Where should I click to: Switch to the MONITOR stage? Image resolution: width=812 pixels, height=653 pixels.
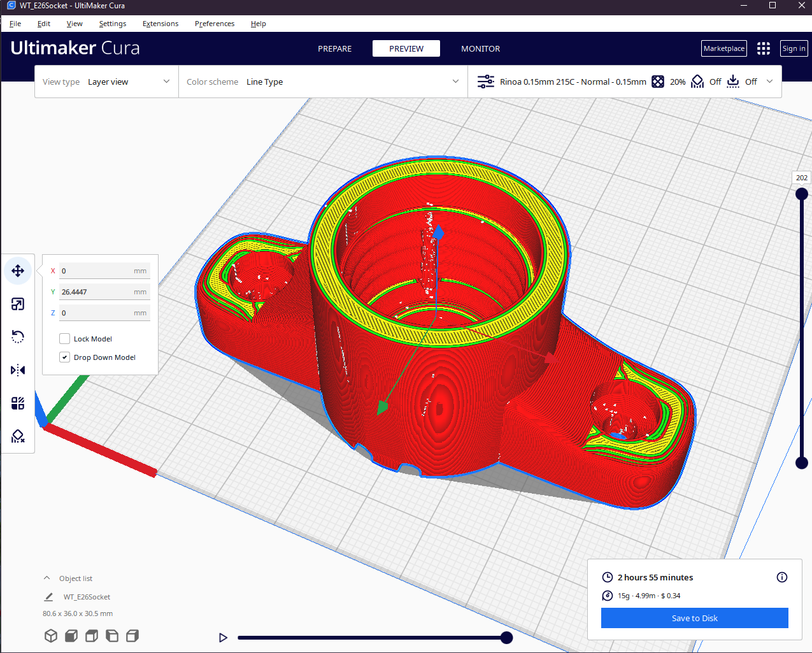point(481,48)
